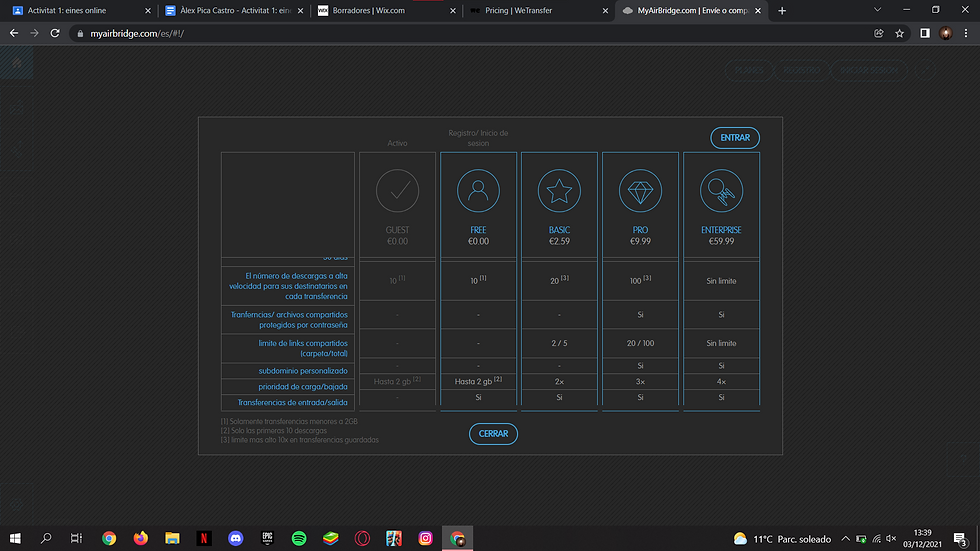980x551 pixels.
Task: Click 'subdominio personalizado' row label
Action: (x=303, y=370)
